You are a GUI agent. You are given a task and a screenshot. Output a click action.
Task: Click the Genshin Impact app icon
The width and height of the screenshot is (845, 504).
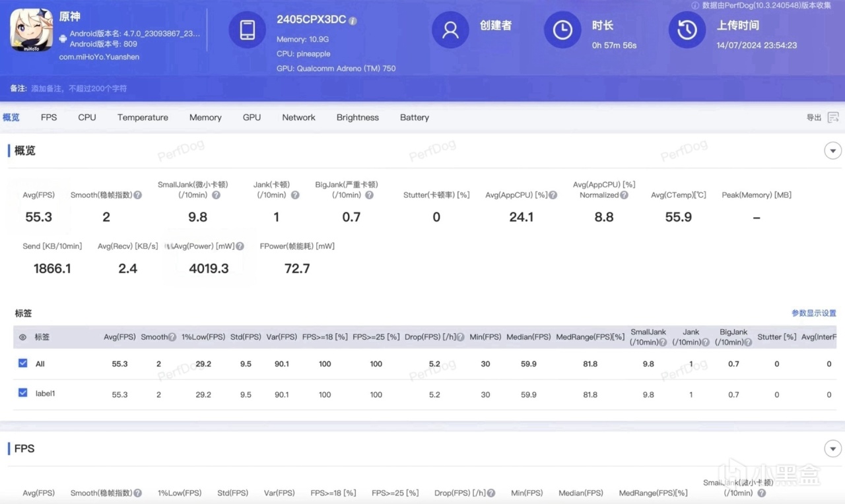pyautogui.click(x=31, y=30)
